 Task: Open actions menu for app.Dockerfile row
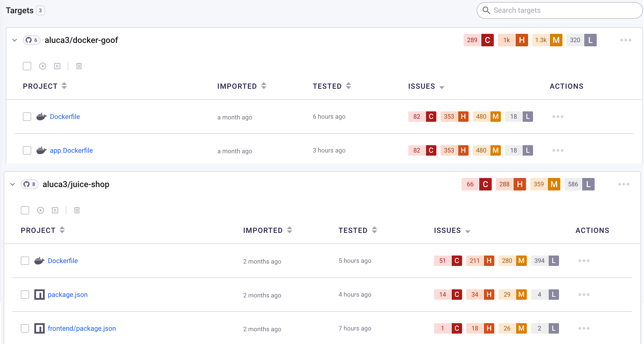pyautogui.click(x=558, y=150)
